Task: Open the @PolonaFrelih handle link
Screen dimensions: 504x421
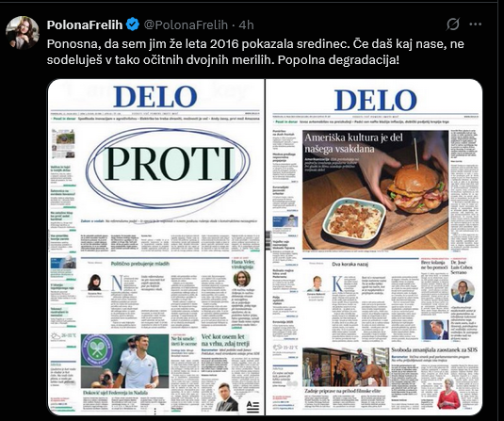Action: click(186, 24)
